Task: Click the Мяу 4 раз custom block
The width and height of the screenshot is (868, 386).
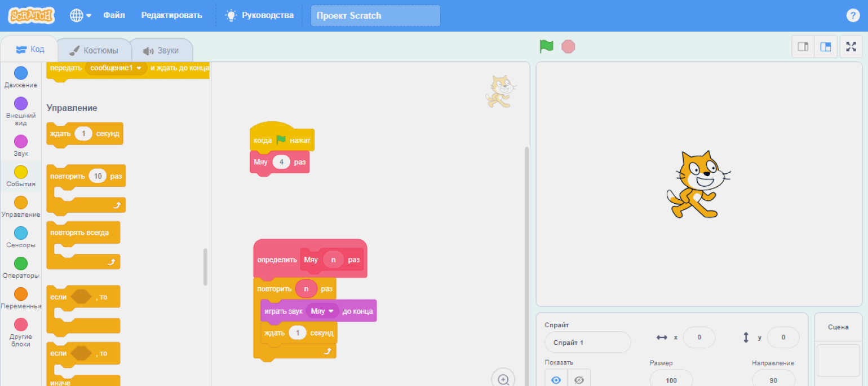Action: click(x=280, y=163)
